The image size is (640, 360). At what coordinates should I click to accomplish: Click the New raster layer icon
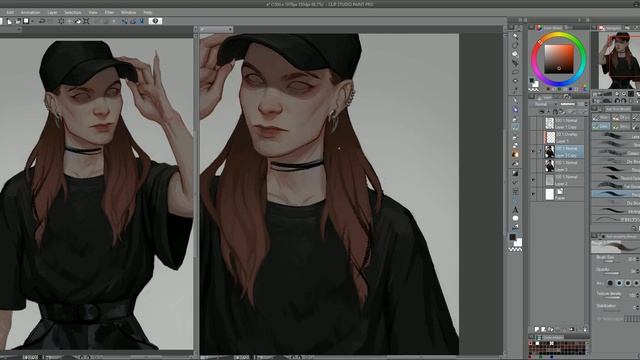tap(537, 329)
